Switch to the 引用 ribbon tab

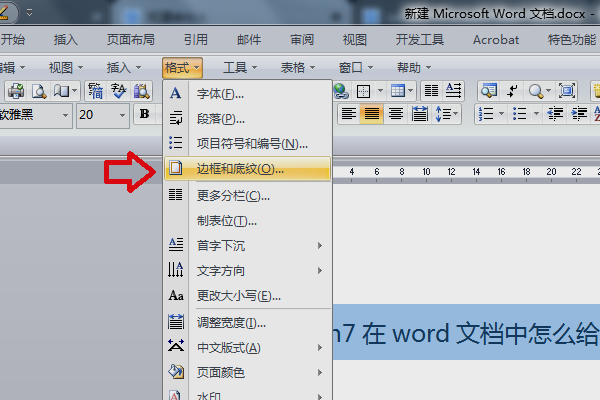196,39
